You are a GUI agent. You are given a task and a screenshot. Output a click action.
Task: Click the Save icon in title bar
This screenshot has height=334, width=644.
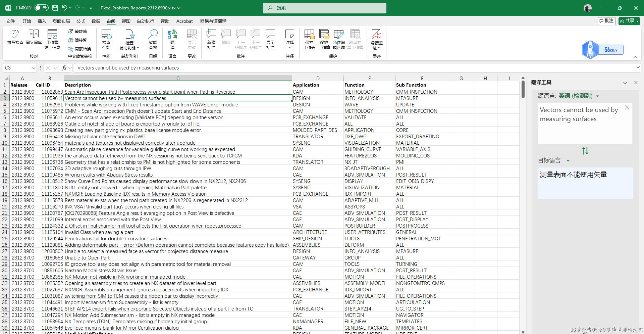coord(55,8)
